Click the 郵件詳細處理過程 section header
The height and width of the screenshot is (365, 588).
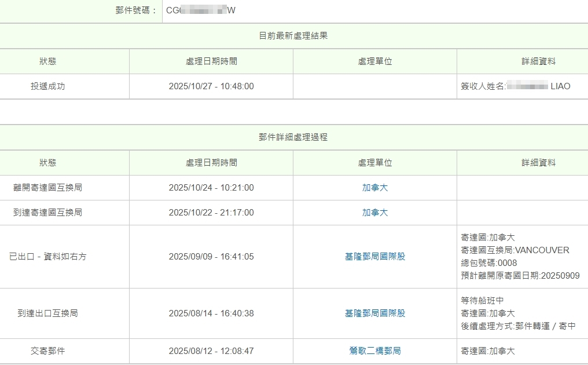tap(293, 137)
